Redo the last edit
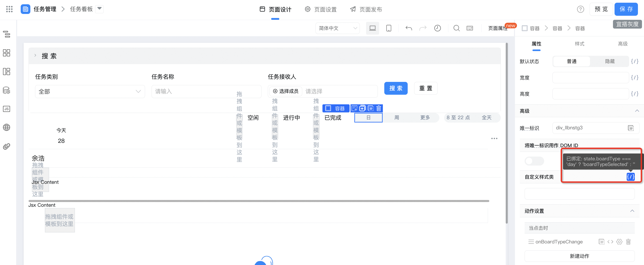The image size is (644, 265). 423,28
